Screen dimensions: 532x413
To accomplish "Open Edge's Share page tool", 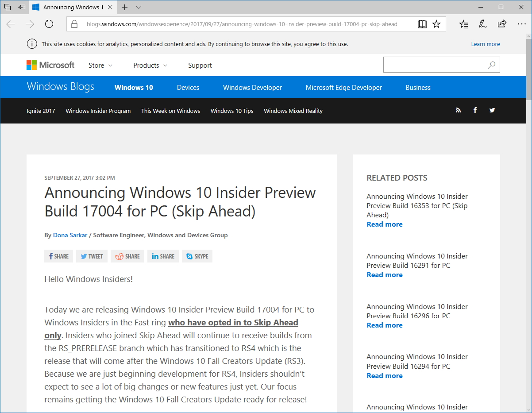I will [502, 24].
